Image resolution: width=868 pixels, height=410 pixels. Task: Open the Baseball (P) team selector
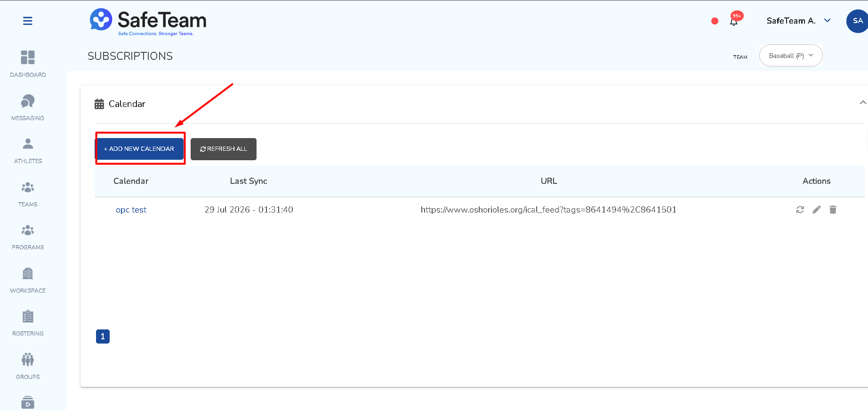(791, 56)
